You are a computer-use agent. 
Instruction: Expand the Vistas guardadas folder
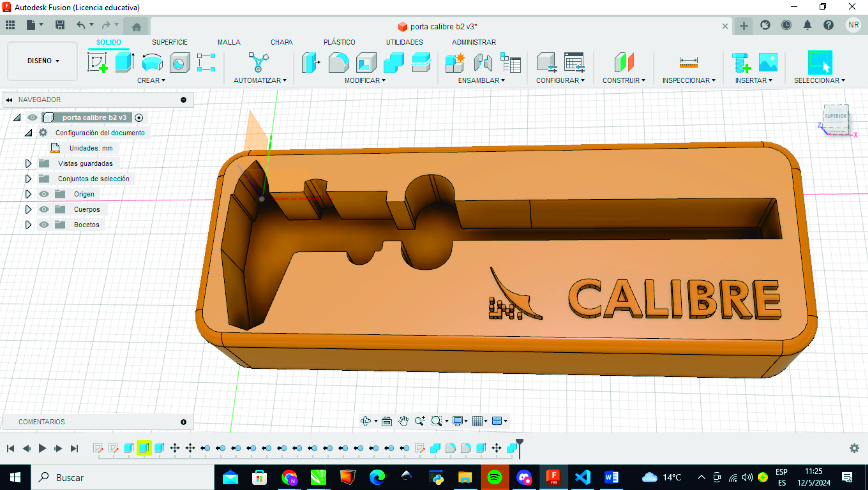(28, 164)
